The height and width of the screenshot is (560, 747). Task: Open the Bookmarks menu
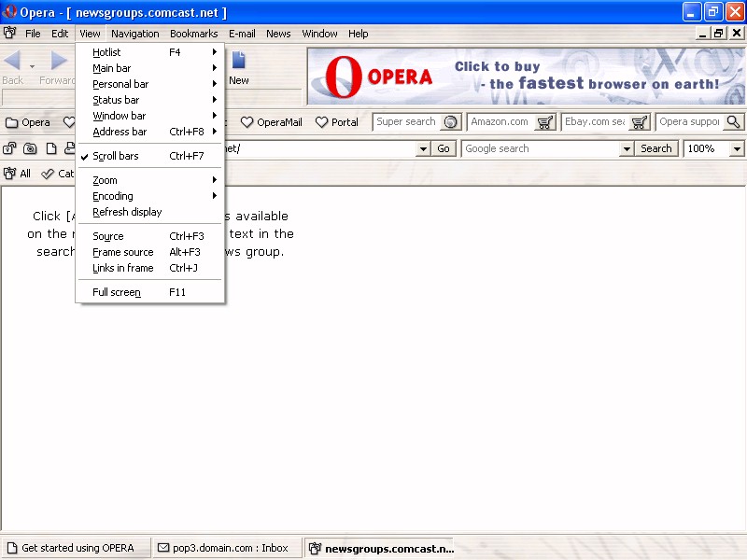point(193,34)
